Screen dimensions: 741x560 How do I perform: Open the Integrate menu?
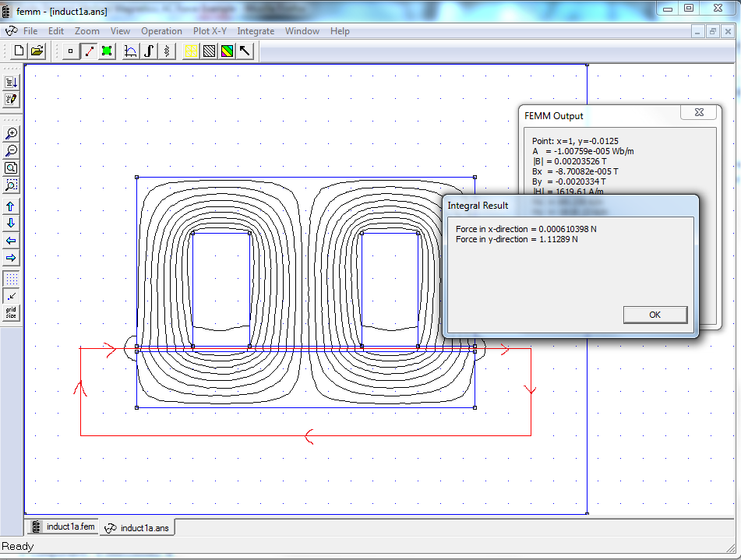coord(256,31)
